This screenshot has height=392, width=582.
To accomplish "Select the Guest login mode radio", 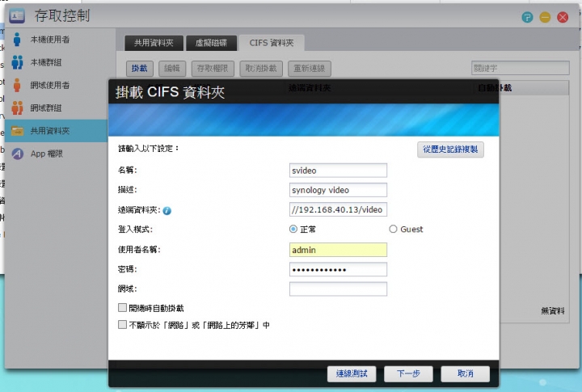I will click(x=393, y=229).
